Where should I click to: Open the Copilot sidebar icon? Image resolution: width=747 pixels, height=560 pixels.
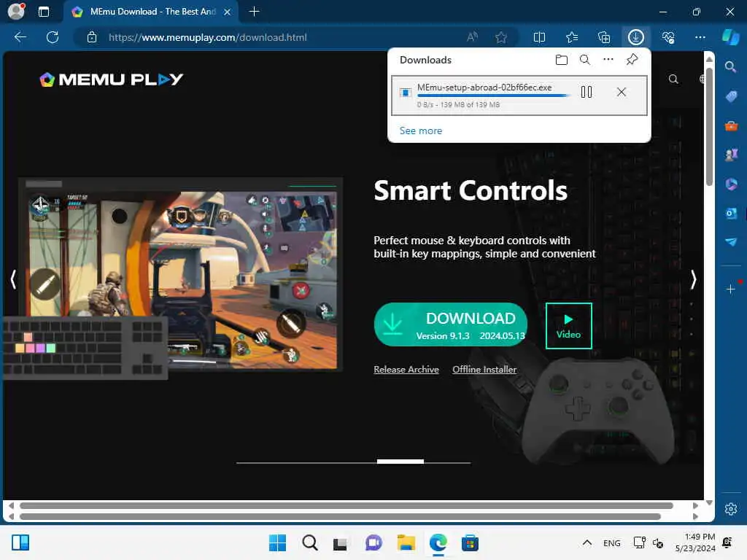[x=730, y=37]
